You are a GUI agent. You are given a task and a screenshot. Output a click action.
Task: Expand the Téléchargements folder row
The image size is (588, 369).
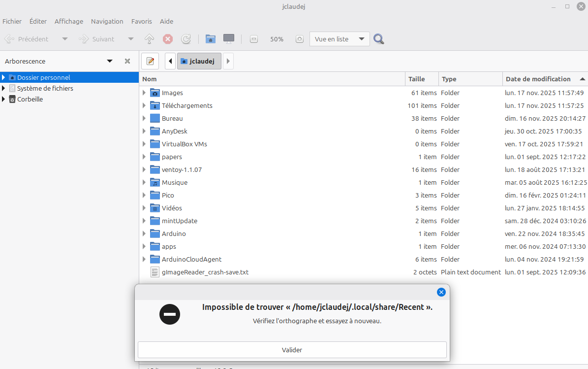click(144, 105)
